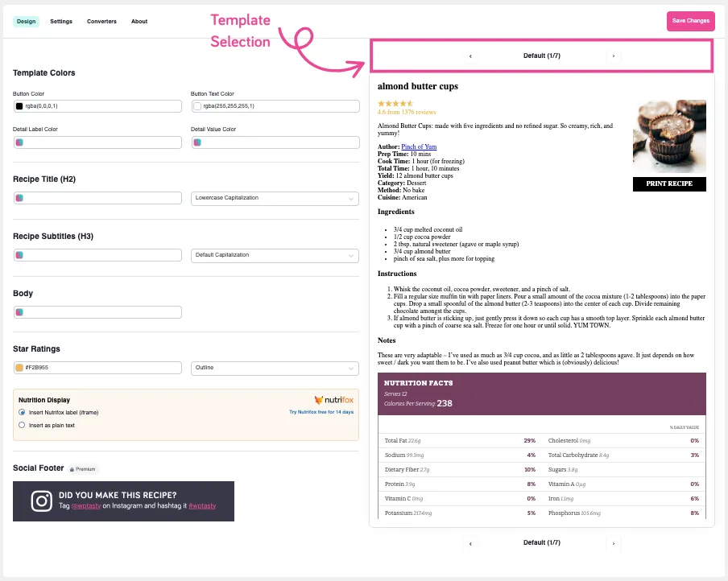This screenshot has width=728, height=581.
Task: Click the lock icon beside Premium
Action: (x=72, y=469)
